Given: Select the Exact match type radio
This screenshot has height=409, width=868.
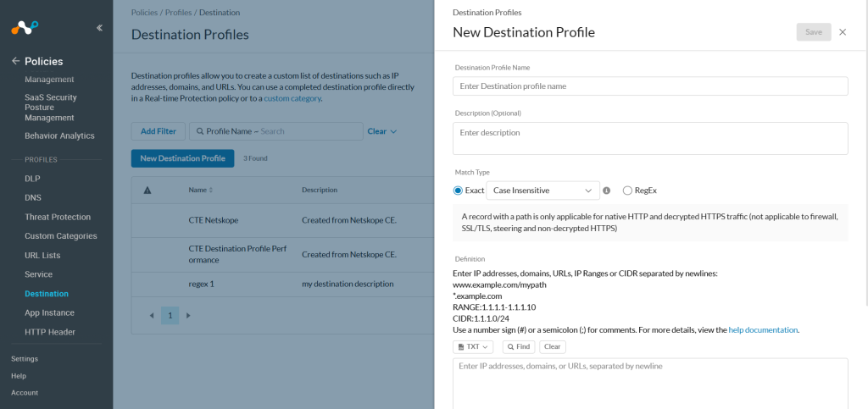Looking at the screenshot, I should click(x=458, y=191).
